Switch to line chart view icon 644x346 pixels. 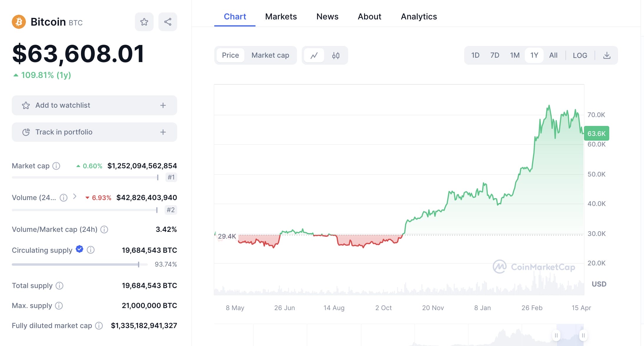pyautogui.click(x=314, y=55)
